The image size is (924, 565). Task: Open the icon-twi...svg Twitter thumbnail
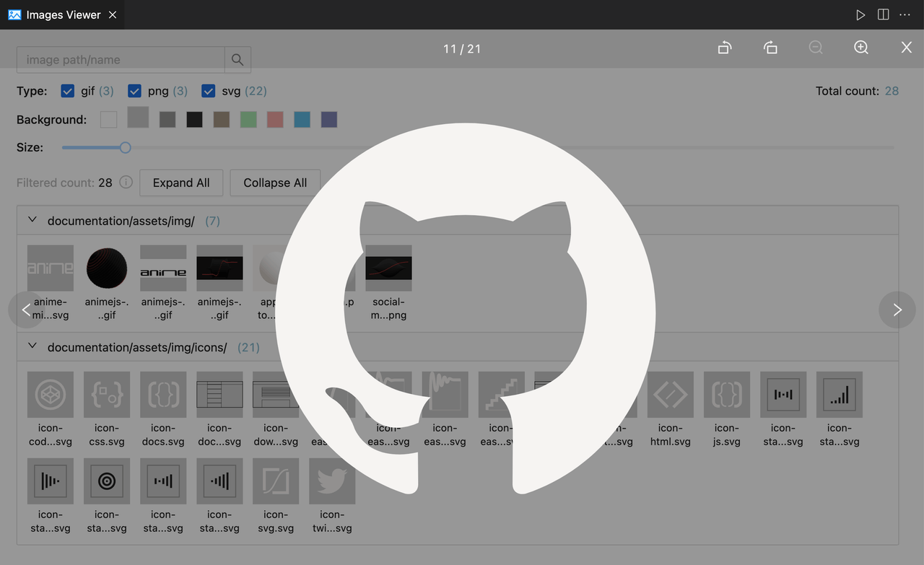point(331,481)
